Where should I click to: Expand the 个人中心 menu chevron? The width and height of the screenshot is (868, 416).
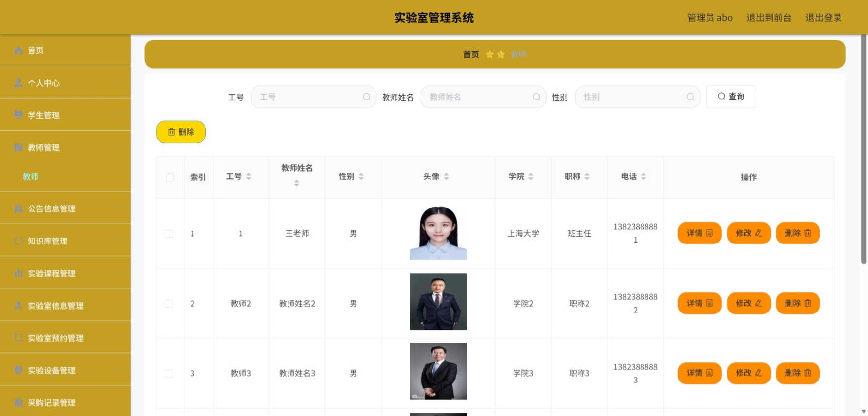[x=117, y=82]
